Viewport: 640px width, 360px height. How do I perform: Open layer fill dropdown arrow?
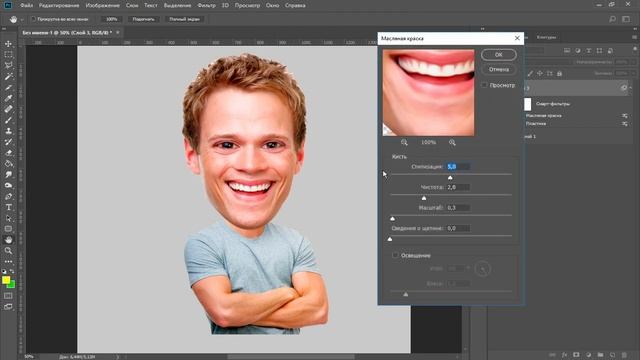click(633, 73)
